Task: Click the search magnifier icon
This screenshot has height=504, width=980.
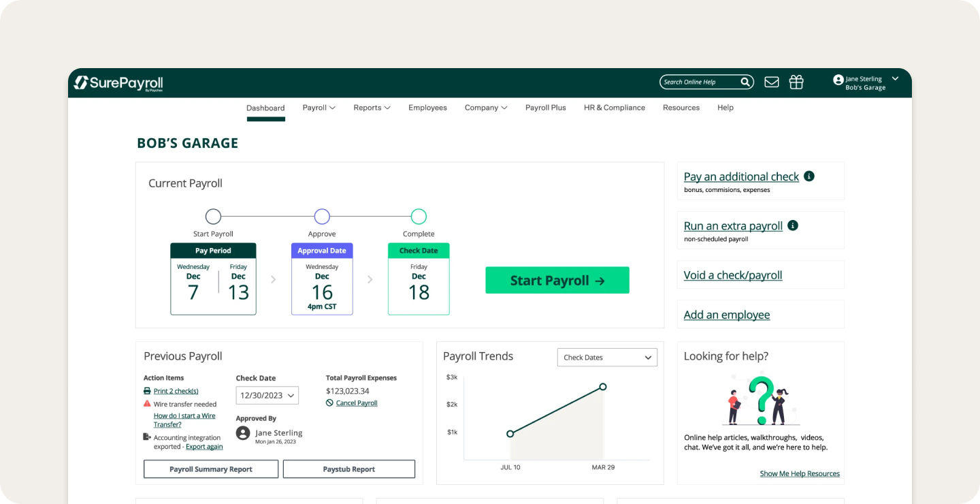Action: coord(746,82)
